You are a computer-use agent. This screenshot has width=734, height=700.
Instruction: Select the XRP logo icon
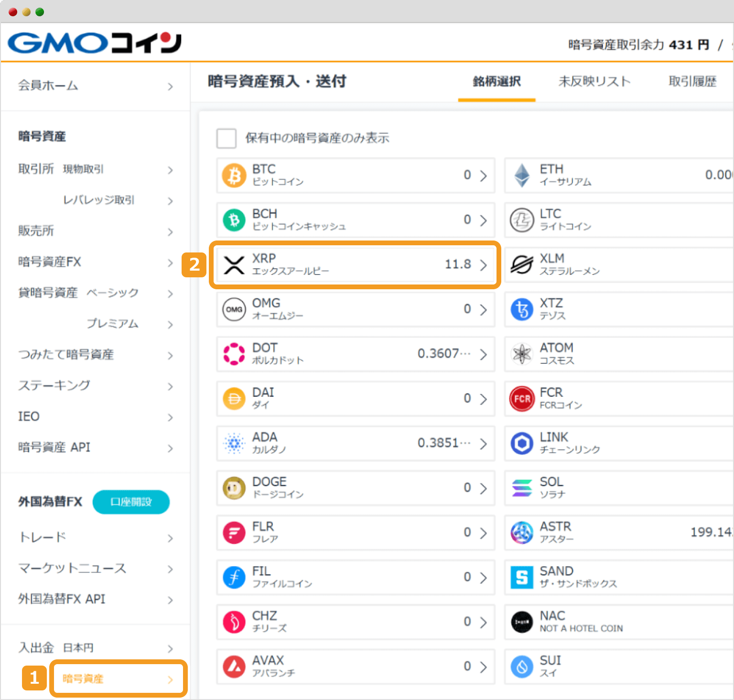pos(234,265)
